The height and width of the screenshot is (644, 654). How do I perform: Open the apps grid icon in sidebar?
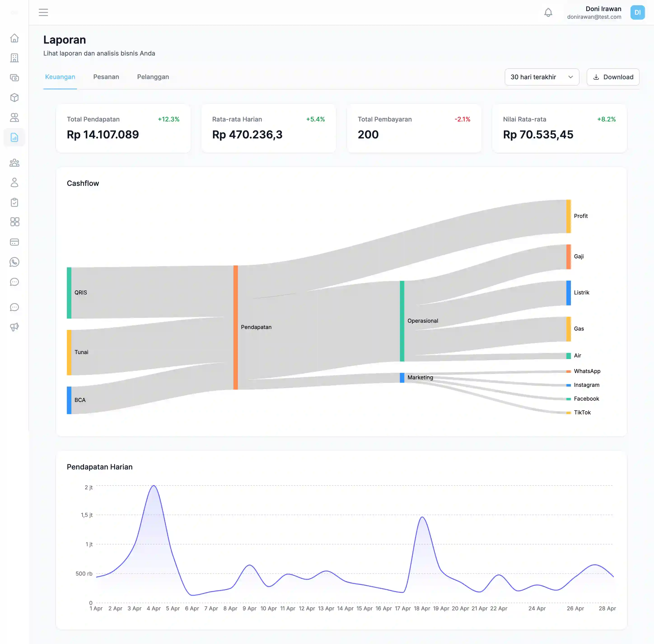(x=14, y=222)
